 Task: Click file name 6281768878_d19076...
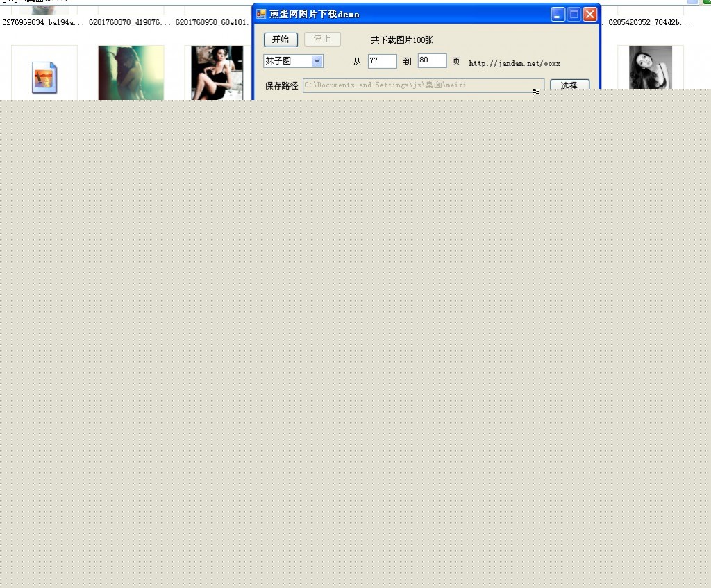click(x=130, y=22)
